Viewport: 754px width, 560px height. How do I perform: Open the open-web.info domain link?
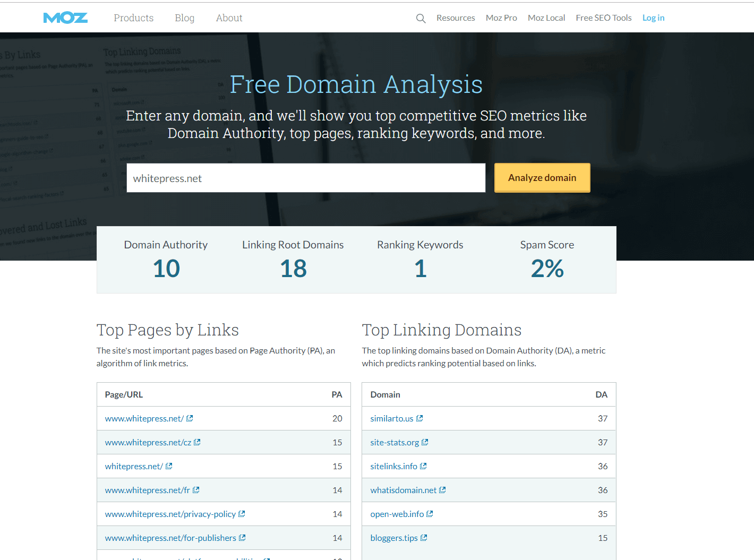[x=397, y=514]
